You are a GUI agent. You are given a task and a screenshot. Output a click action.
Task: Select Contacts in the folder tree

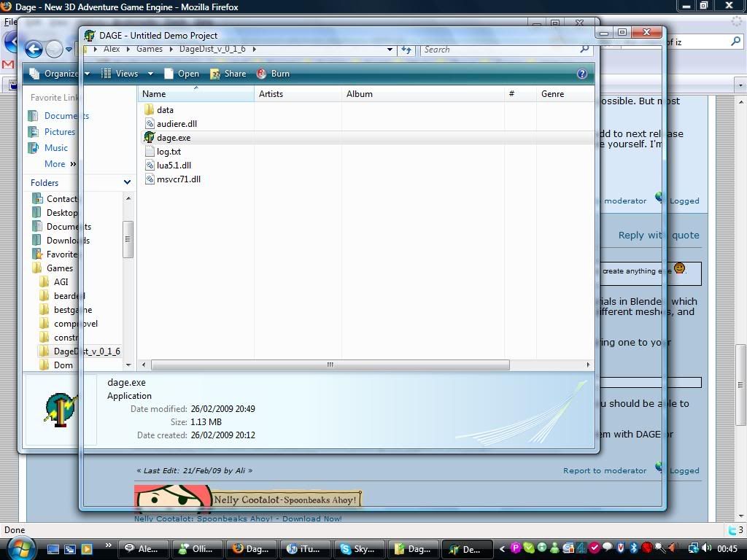[x=62, y=199]
